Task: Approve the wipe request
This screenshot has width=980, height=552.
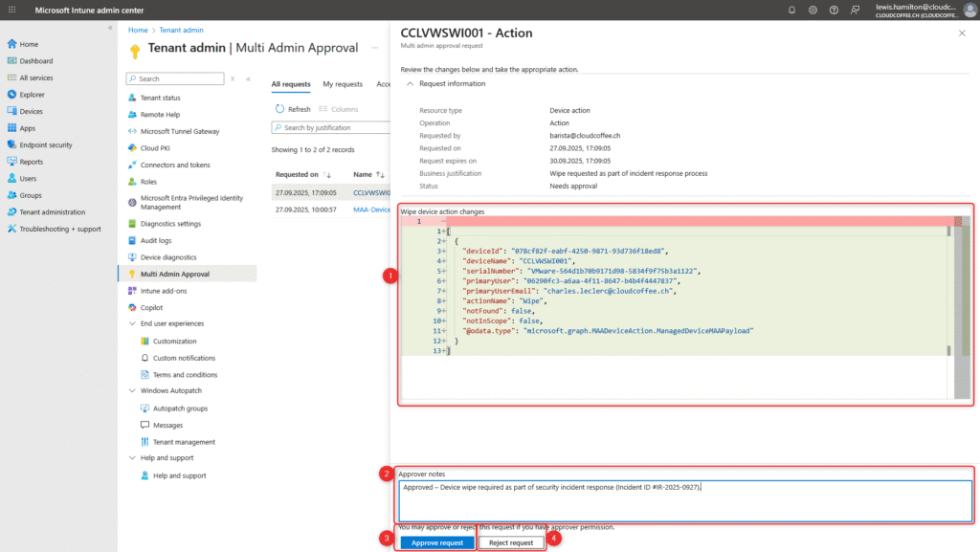Action: click(x=435, y=541)
